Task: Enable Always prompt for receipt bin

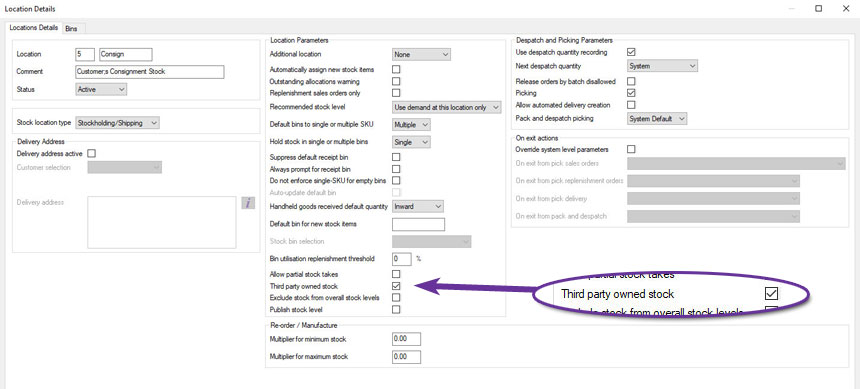Action: pos(396,169)
